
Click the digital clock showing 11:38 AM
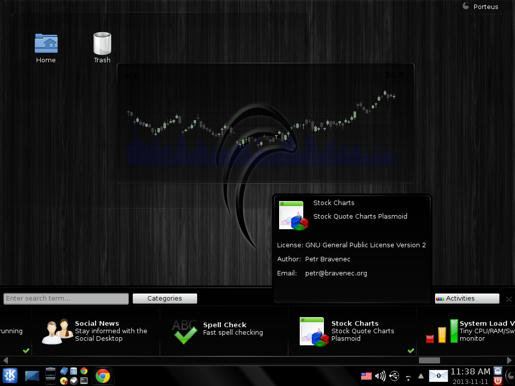(470, 376)
